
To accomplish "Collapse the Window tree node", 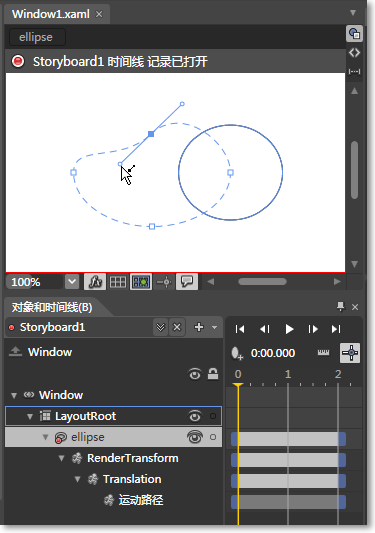I will click(14, 395).
